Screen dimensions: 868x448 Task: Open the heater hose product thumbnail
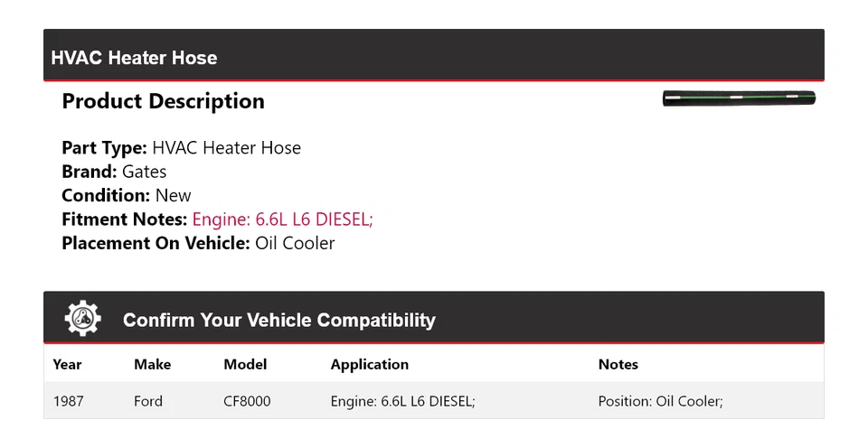[739, 98]
